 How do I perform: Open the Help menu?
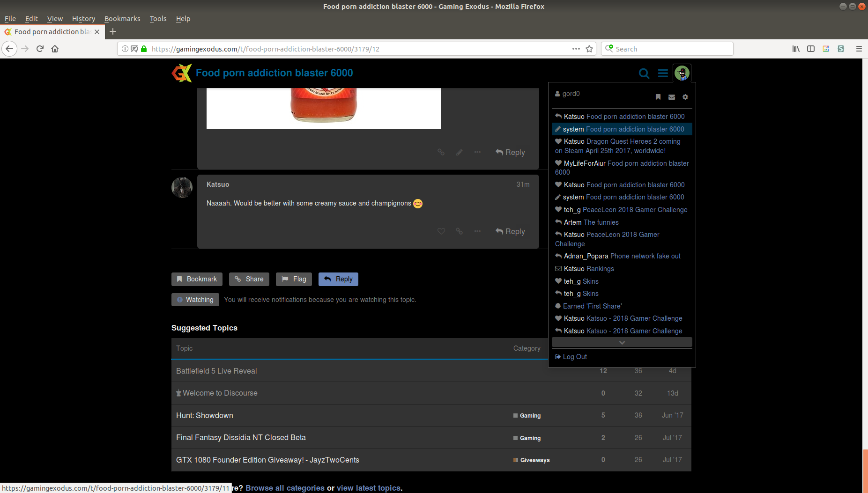coord(183,19)
